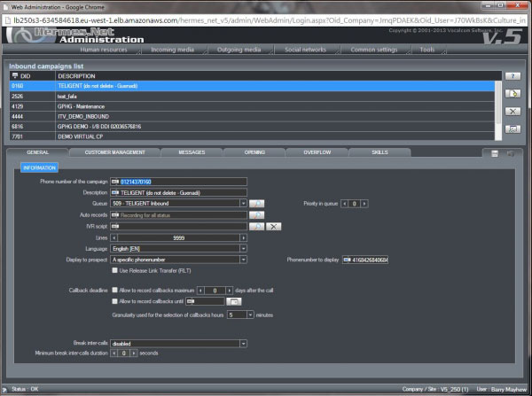Open Social networks menu

(305, 50)
